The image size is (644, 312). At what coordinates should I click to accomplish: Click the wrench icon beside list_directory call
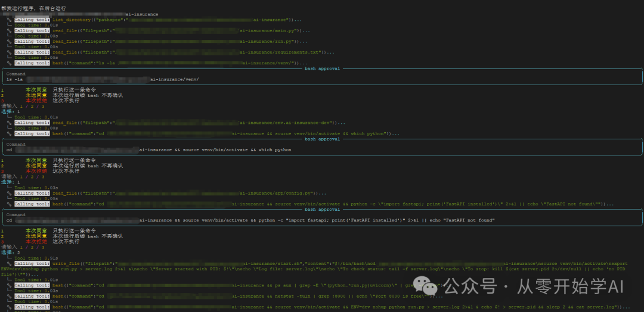(10, 20)
